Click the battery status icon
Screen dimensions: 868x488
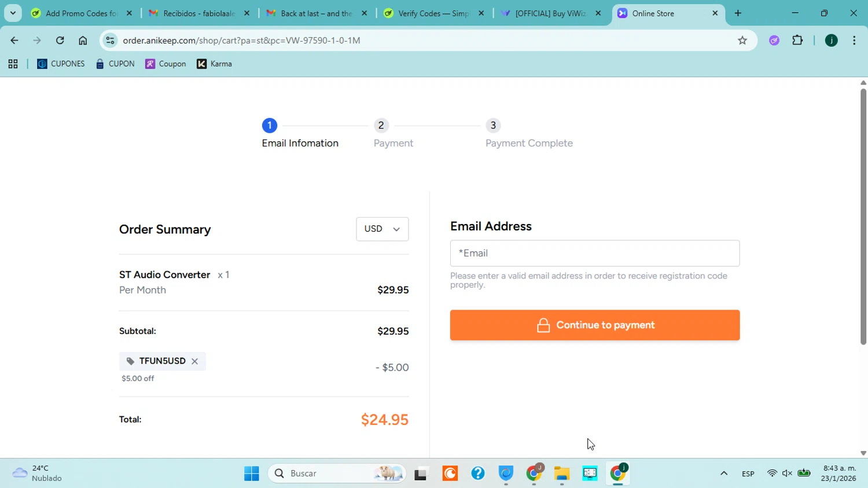[804, 474]
